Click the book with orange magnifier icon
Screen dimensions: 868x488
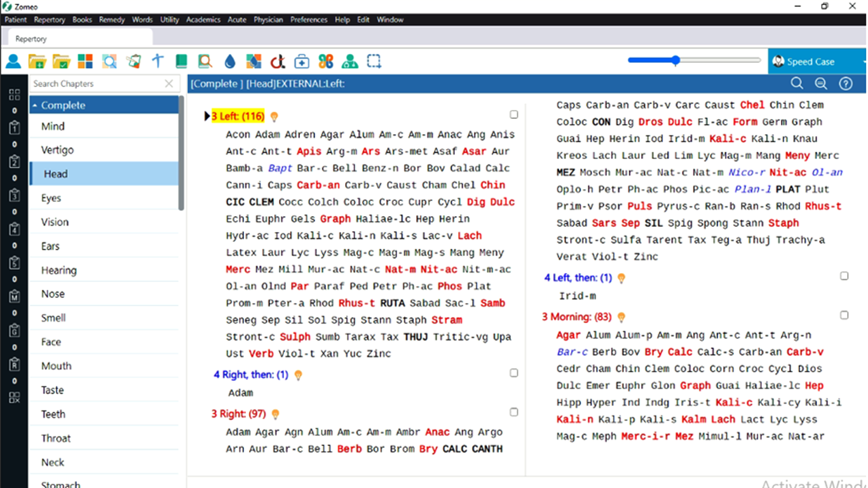coord(205,62)
